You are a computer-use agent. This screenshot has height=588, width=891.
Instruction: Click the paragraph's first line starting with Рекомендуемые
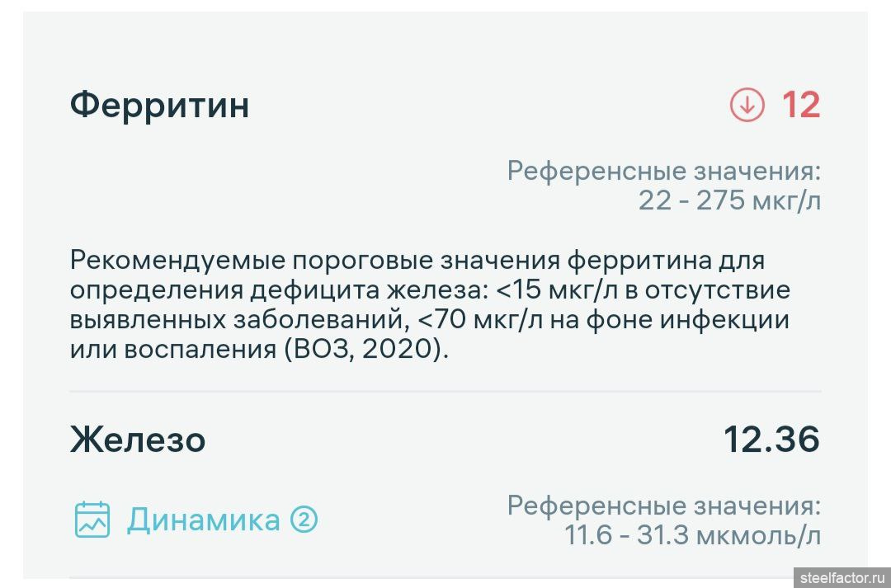[x=417, y=261]
